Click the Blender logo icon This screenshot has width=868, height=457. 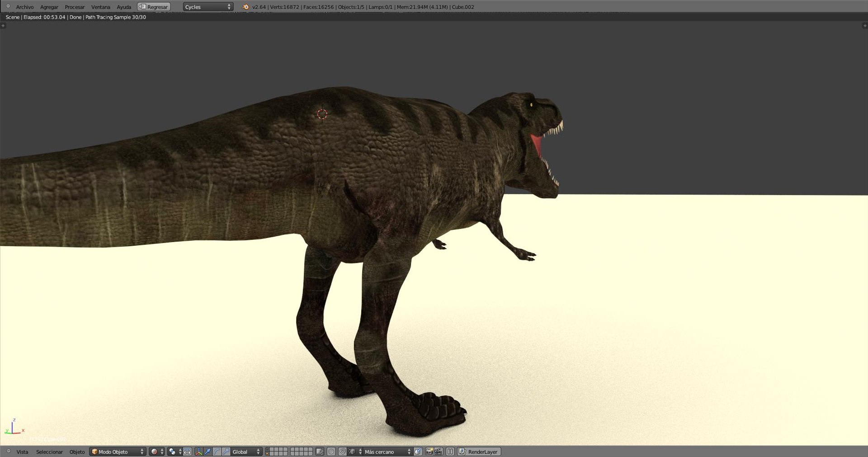(x=245, y=7)
